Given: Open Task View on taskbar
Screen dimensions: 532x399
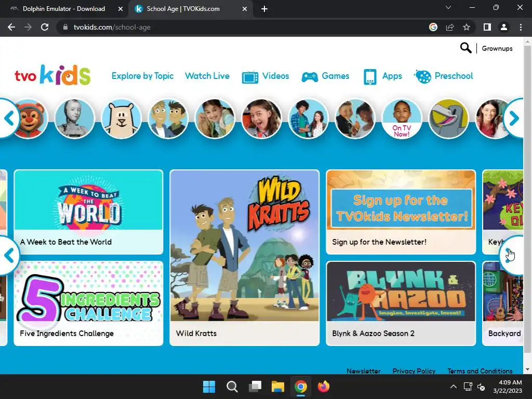Looking at the screenshot, I should pos(255,387).
